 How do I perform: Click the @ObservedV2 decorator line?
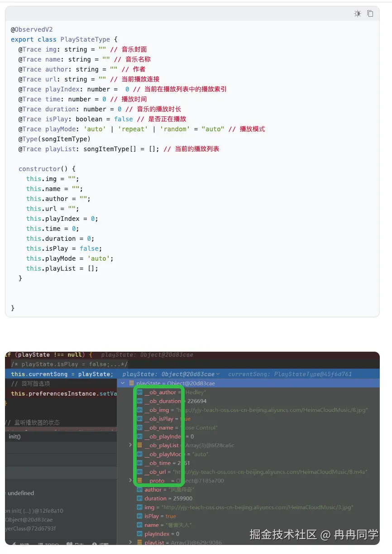point(32,29)
